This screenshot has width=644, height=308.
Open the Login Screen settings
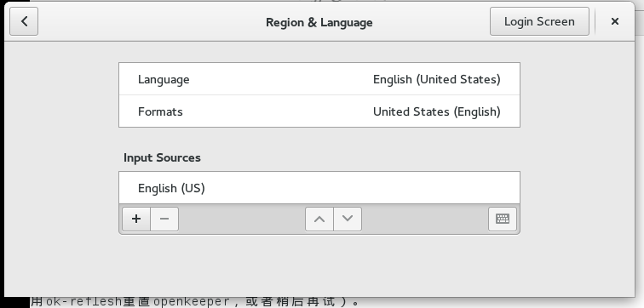tap(539, 21)
